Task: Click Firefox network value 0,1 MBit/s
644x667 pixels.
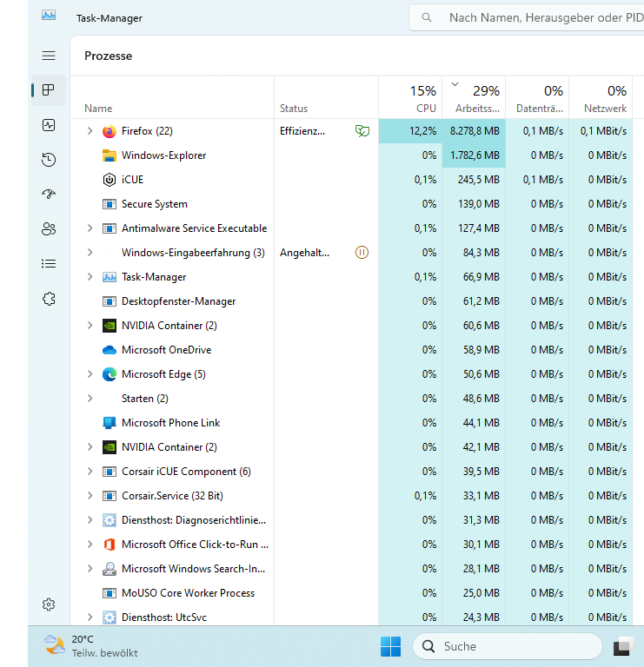Action: tap(603, 131)
